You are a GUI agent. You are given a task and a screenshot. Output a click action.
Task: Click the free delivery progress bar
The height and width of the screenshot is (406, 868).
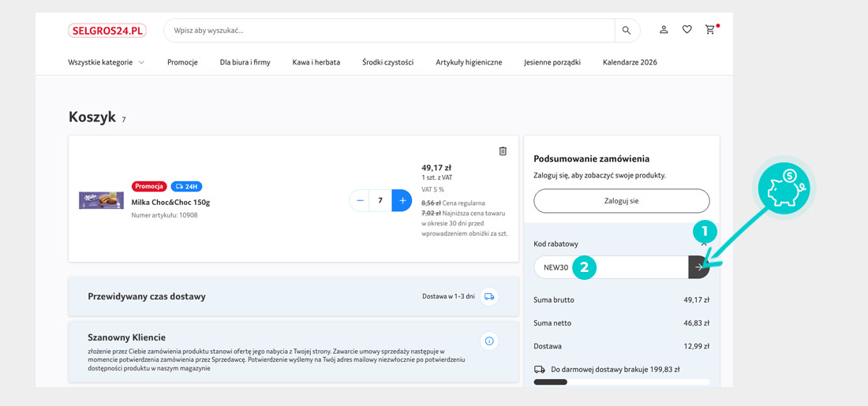click(621, 382)
